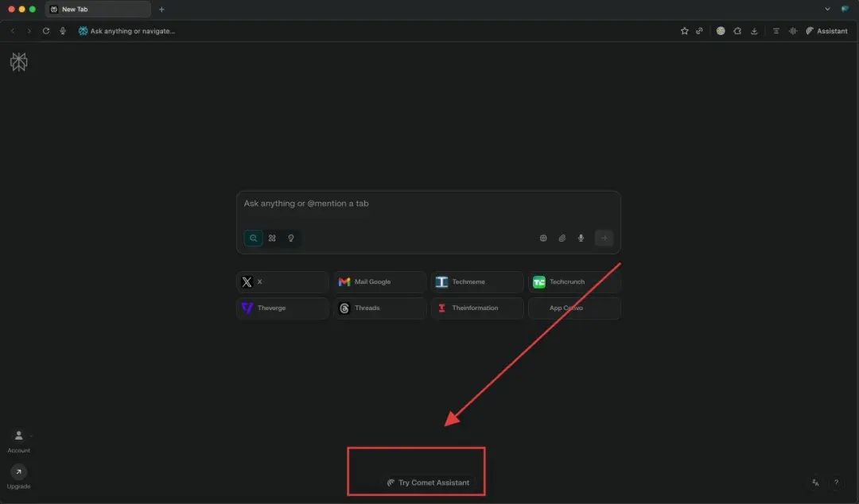Open the X shortcut

click(282, 282)
